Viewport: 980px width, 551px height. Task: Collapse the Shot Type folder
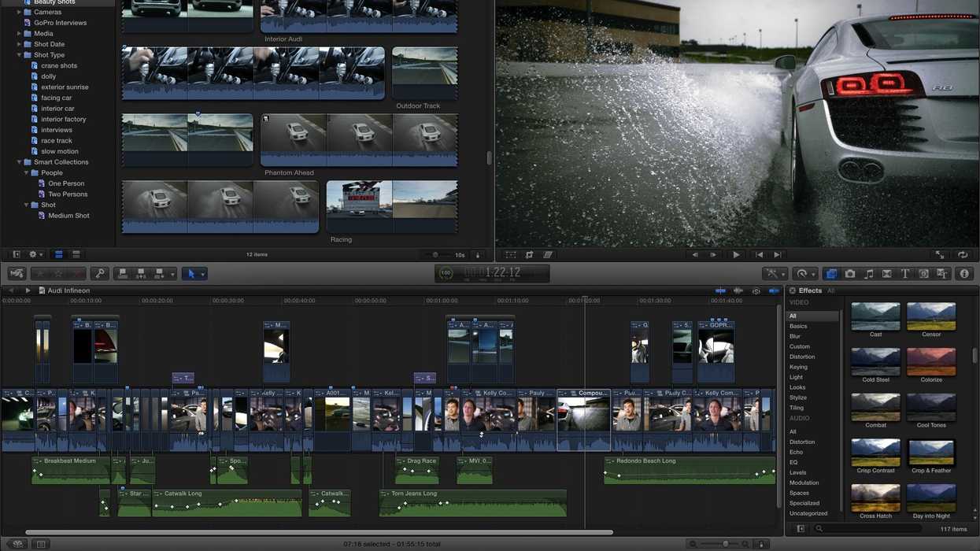[19, 55]
